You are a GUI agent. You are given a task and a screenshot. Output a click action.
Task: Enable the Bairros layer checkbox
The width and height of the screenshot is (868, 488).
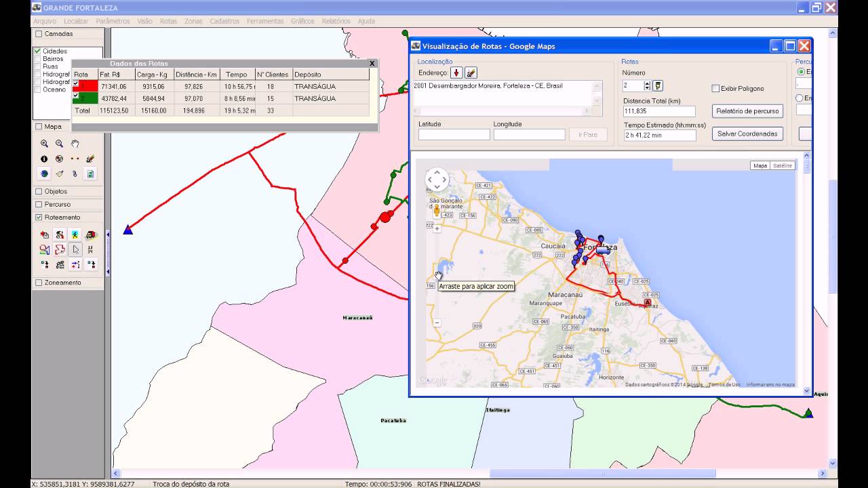click(38, 59)
